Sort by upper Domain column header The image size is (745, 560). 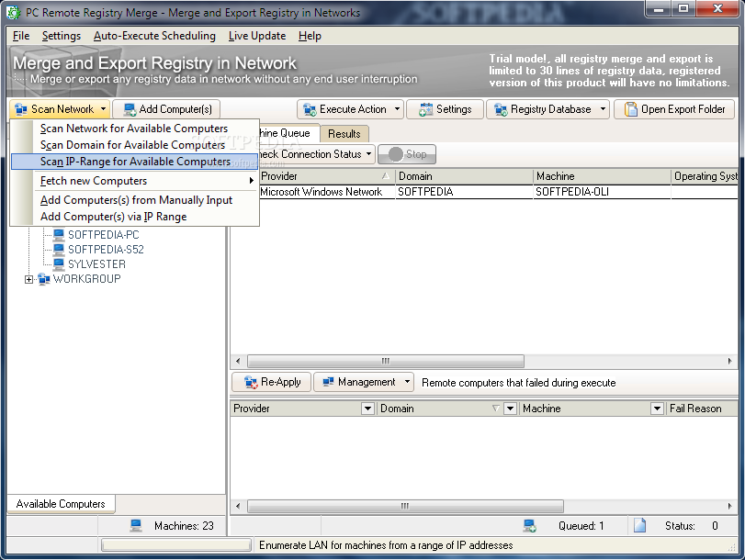tap(464, 176)
